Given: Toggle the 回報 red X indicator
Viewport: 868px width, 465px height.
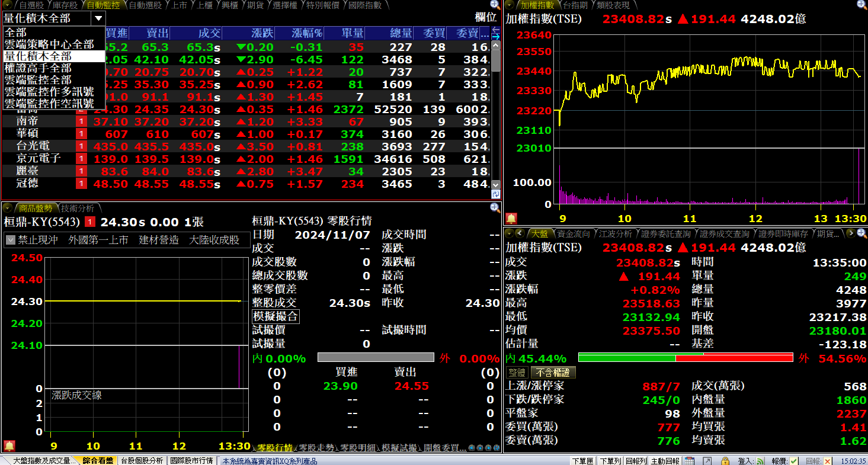Looking at the screenshot, I should (x=828, y=460).
